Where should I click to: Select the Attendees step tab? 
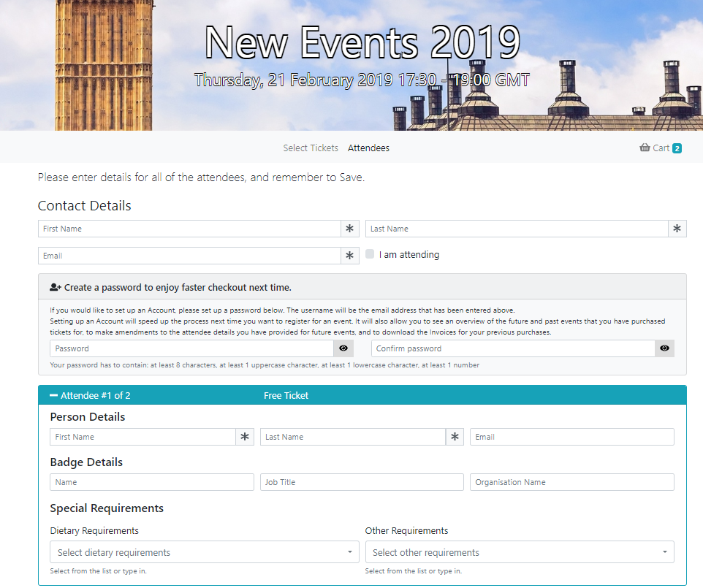pos(368,148)
